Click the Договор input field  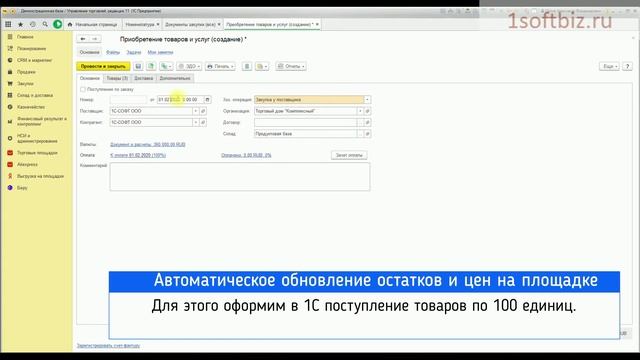coord(305,122)
